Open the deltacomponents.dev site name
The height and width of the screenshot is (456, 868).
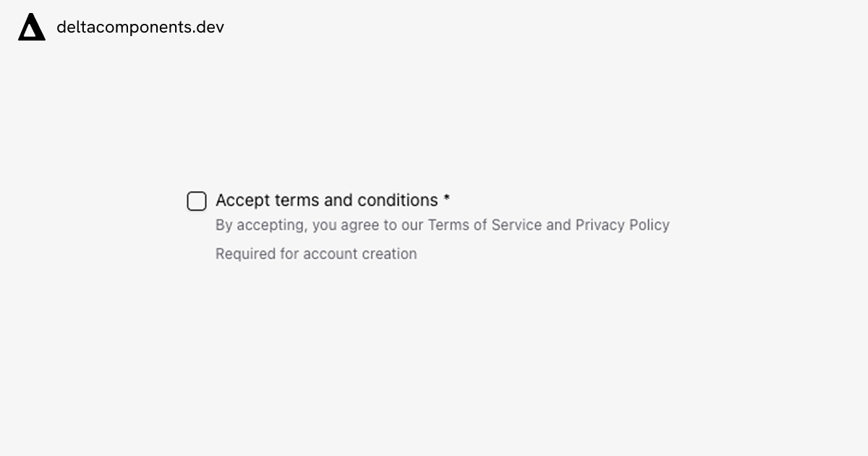(x=140, y=28)
